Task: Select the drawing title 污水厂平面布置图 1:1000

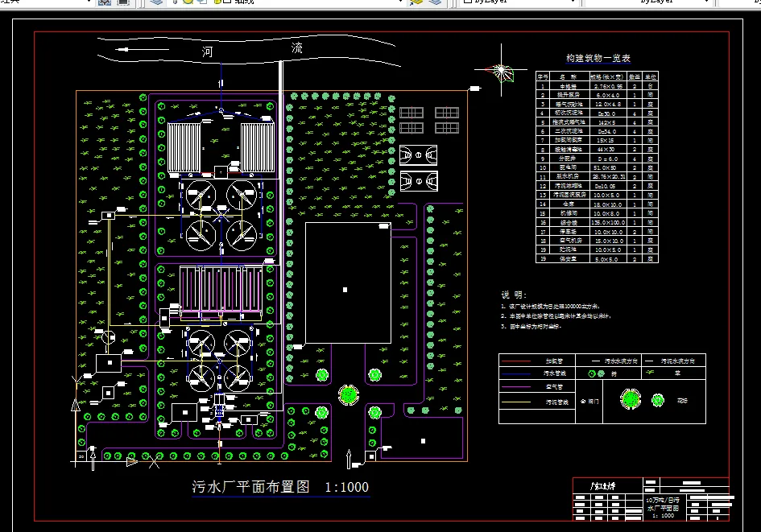Action: tap(280, 486)
